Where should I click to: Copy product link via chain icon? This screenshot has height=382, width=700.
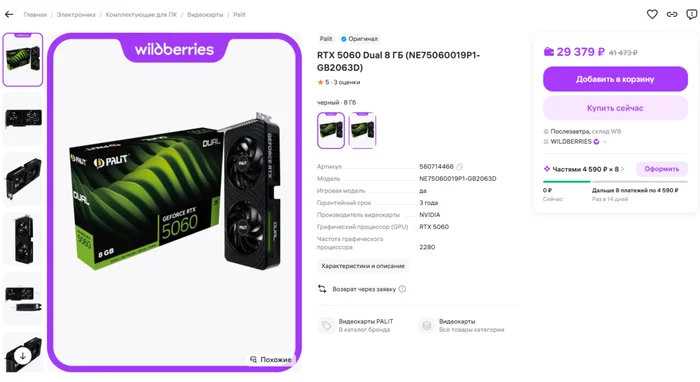[x=672, y=14]
